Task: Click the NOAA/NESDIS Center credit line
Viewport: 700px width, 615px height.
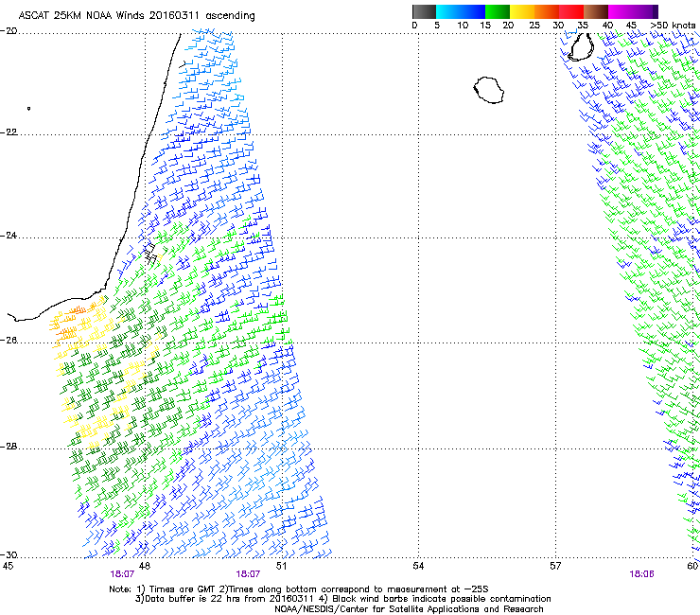Action: [x=409, y=609]
